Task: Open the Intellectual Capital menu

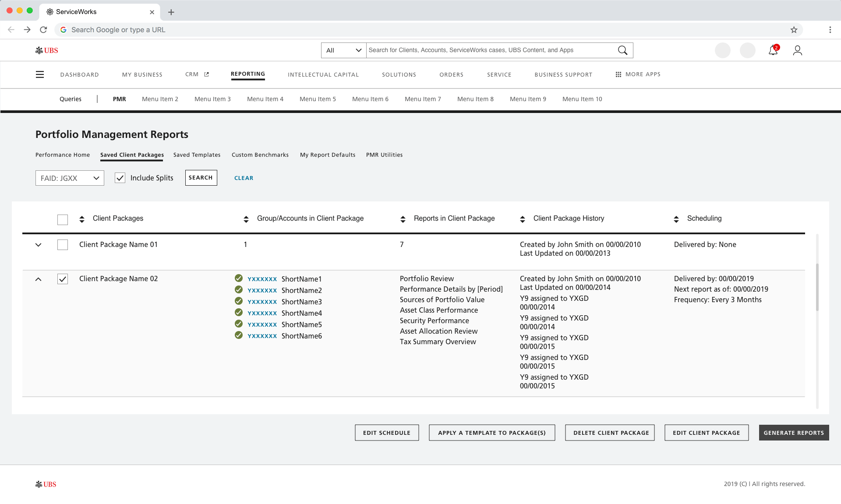Action: tap(323, 74)
